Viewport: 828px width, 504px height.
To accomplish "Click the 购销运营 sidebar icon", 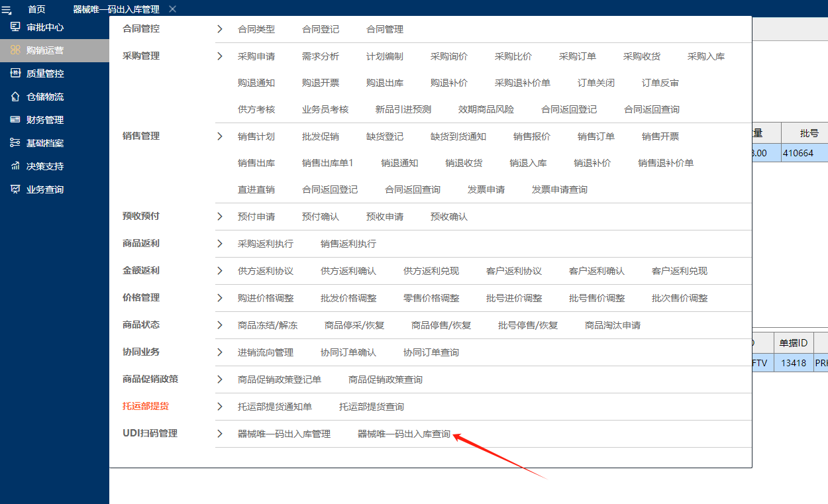I will [x=15, y=50].
